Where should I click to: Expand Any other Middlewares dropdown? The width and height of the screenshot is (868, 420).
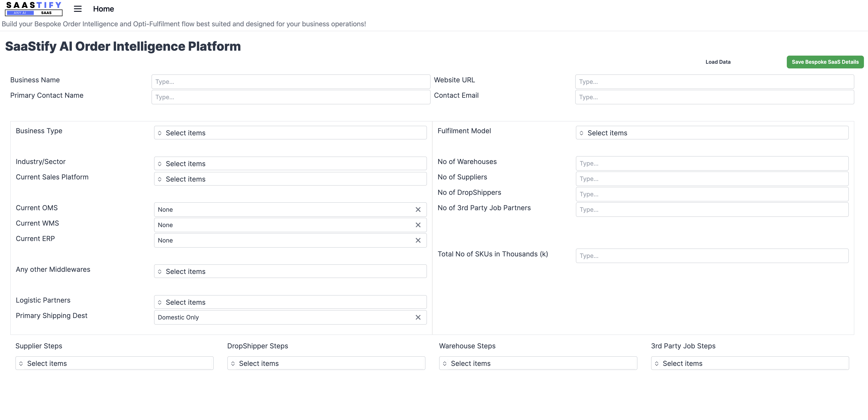[x=290, y=271]
